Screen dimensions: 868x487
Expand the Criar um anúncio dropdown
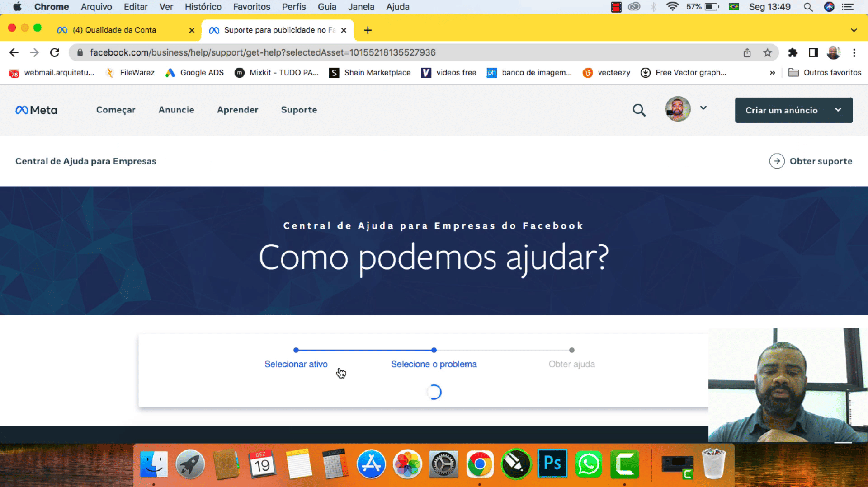(x=838, y=110)
